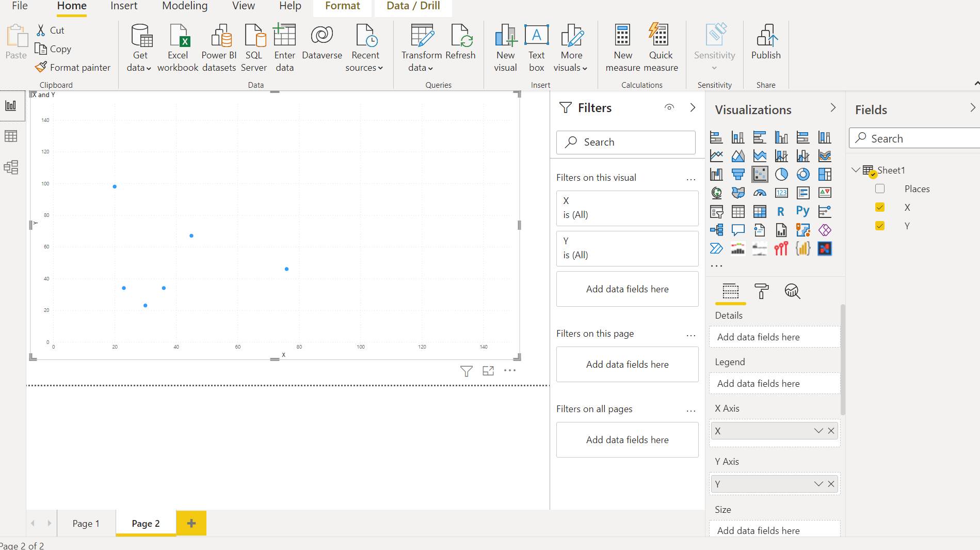This screenshot has width=980, height=550.
Task: Pick the R script visual
Action: click(x=781, y=212)
